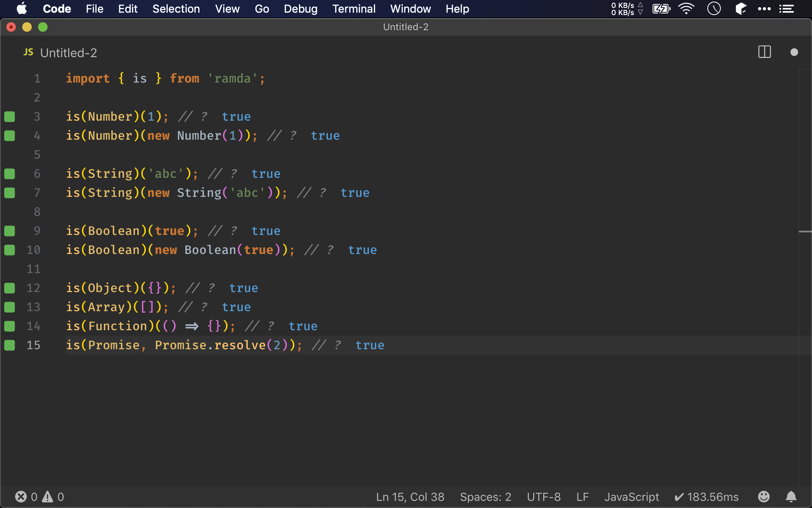Open the Selection menu
812x508 pixels.
click(176, 9)
